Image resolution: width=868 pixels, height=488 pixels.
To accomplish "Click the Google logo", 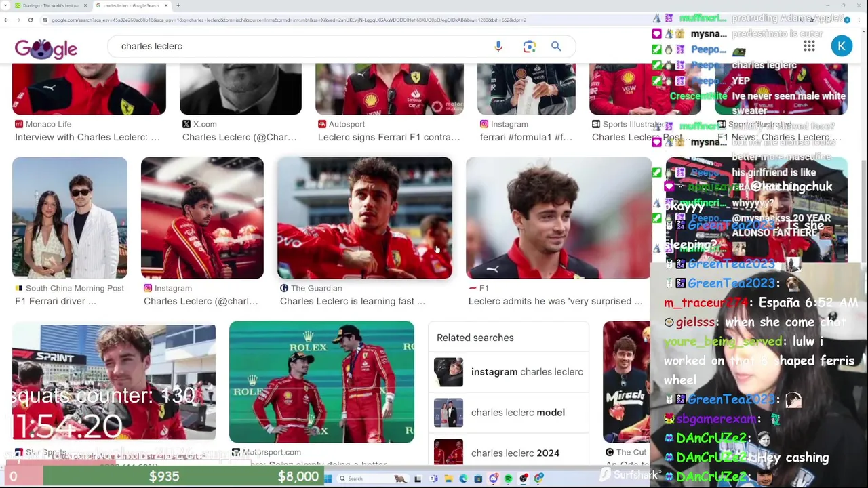I will (46, 48).
